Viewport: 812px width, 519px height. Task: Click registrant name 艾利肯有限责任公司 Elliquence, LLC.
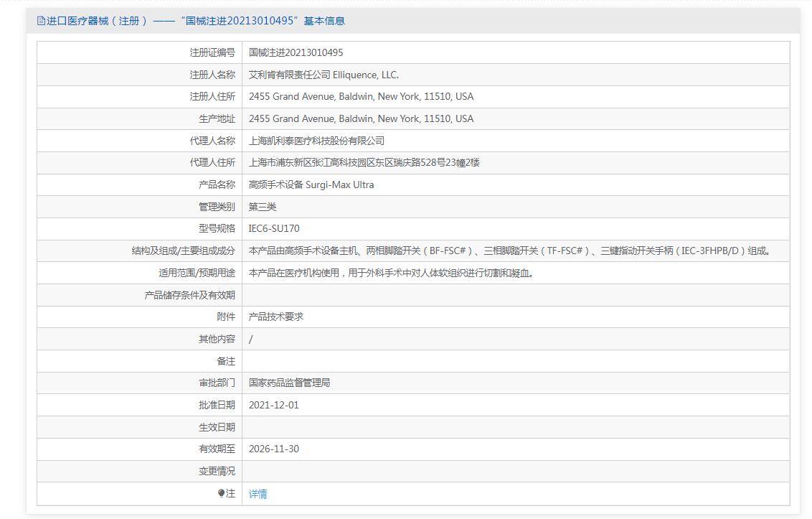click(324, 75)
